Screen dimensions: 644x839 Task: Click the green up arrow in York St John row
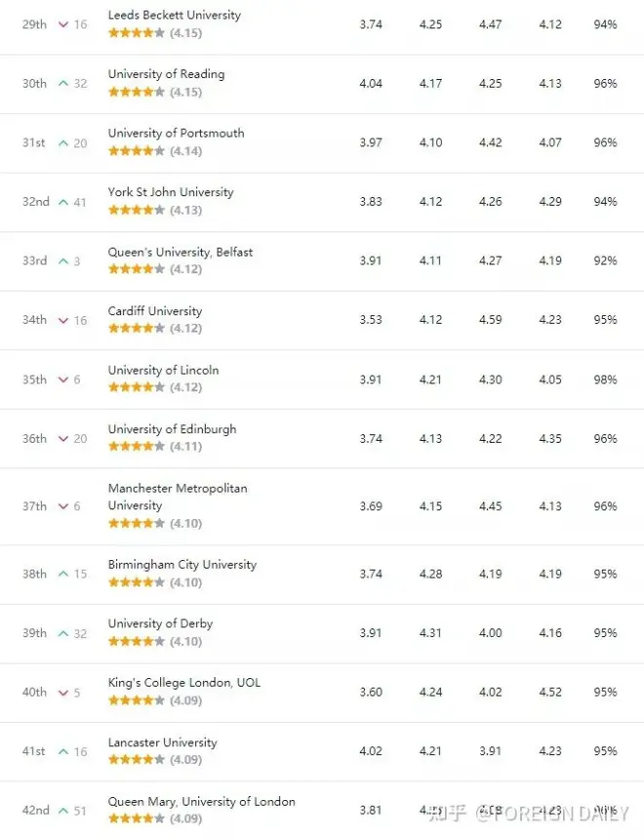click(x=63, y=202)
